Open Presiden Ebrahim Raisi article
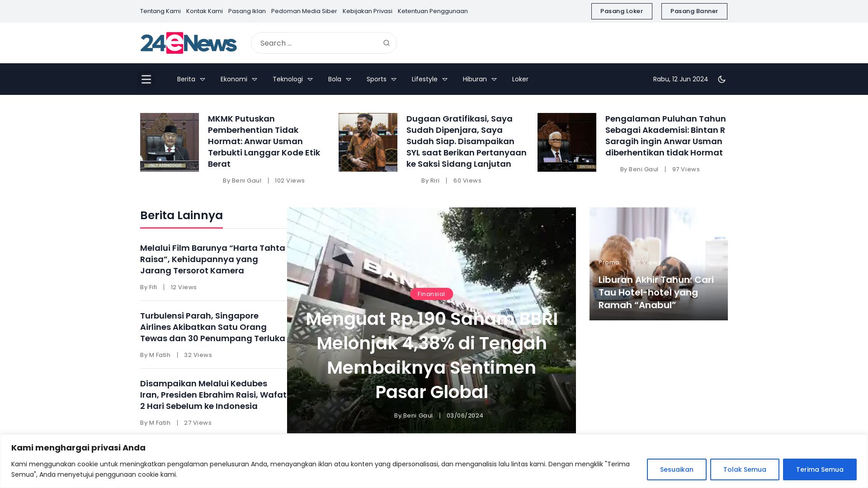 pos(213,395)
